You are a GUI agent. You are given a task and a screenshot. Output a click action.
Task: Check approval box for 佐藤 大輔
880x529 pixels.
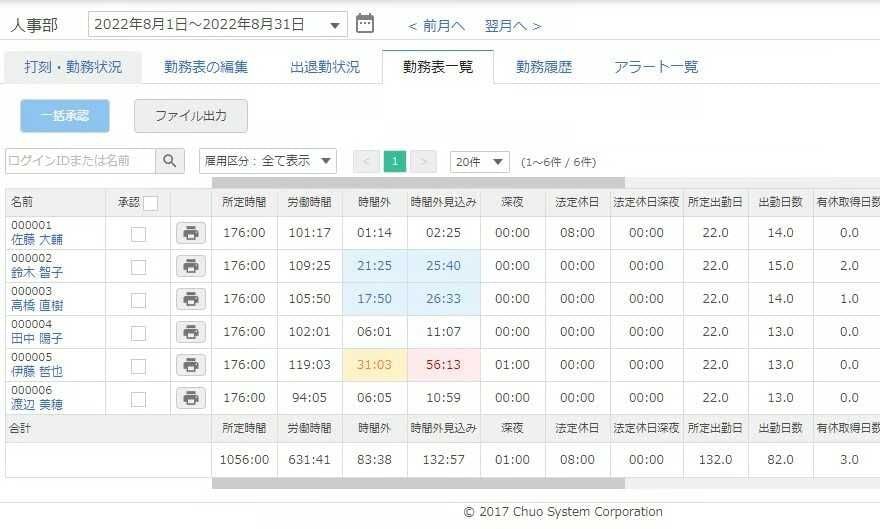click(x=138, y=234)
